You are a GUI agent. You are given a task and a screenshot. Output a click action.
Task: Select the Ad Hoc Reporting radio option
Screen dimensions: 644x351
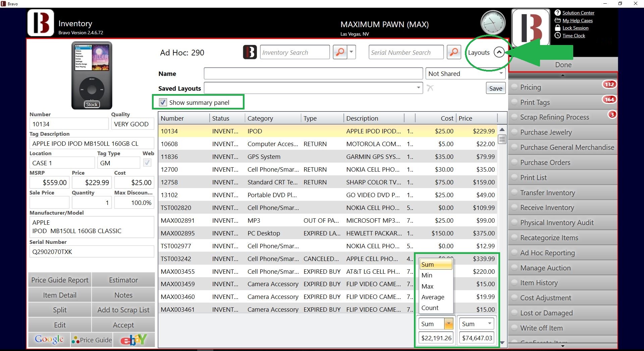tap(514, 253)
